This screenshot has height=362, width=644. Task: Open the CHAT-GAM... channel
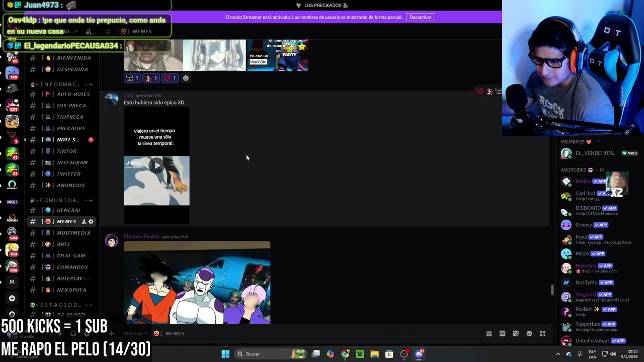(x=61, y=255)
